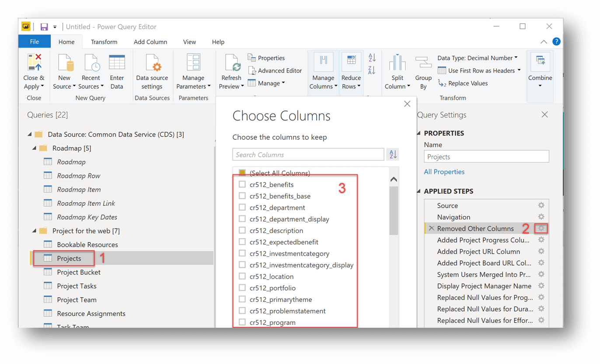Click the save icon in title bar
The image size is (600, 364).
pyautogui.click(x=44, y=27)
